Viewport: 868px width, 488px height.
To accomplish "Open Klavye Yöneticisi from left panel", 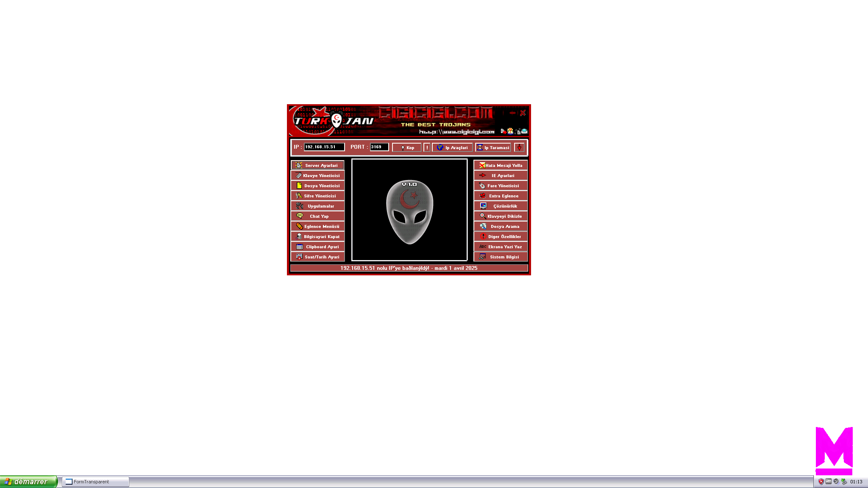I will (317, 175).
